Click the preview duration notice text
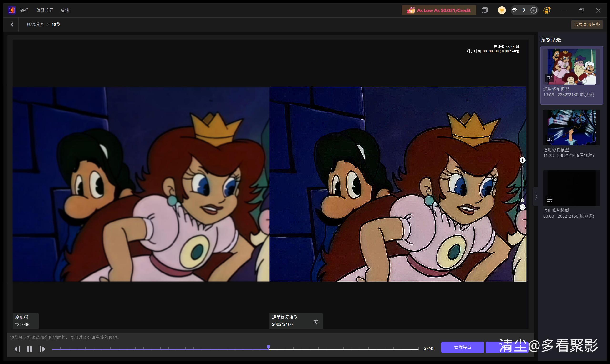 pos(66,338)
